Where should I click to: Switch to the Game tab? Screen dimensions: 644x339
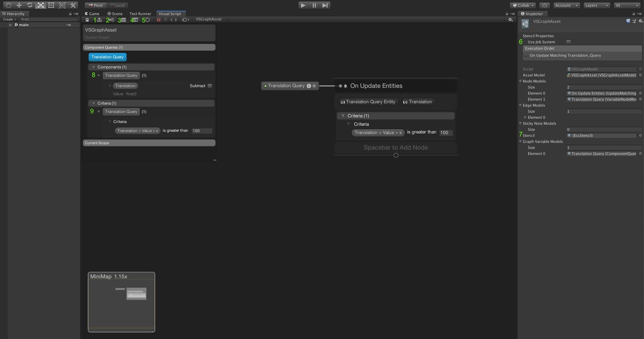click(92, 14)
